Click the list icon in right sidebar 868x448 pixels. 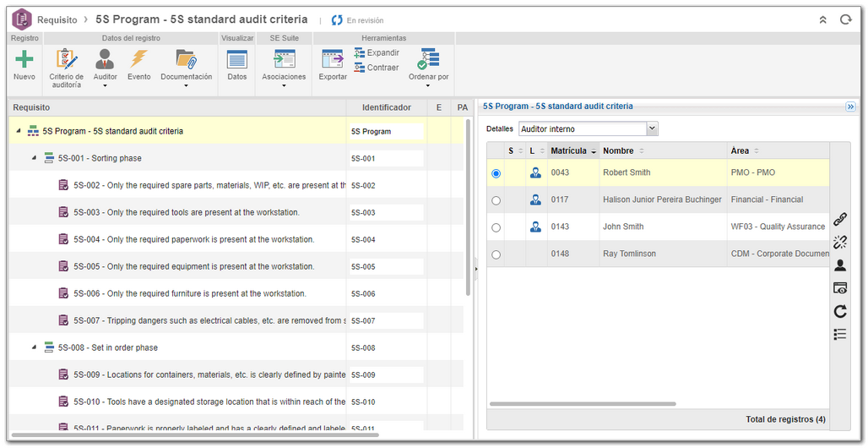(x=840, y=334)
